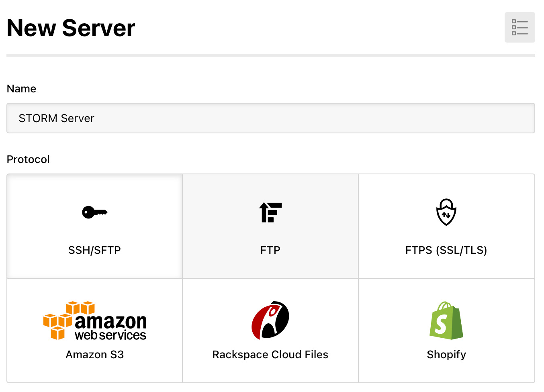Click the SSH/SFTP key icon

[94, 212]
